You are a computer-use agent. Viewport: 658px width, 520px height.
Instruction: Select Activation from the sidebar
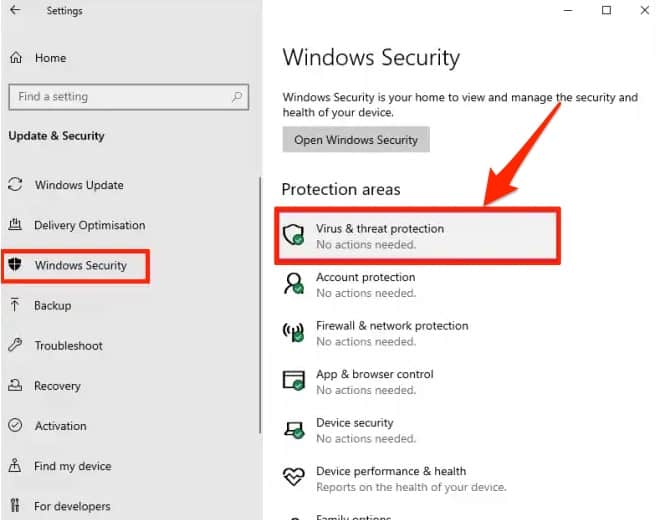click(60, 425)
